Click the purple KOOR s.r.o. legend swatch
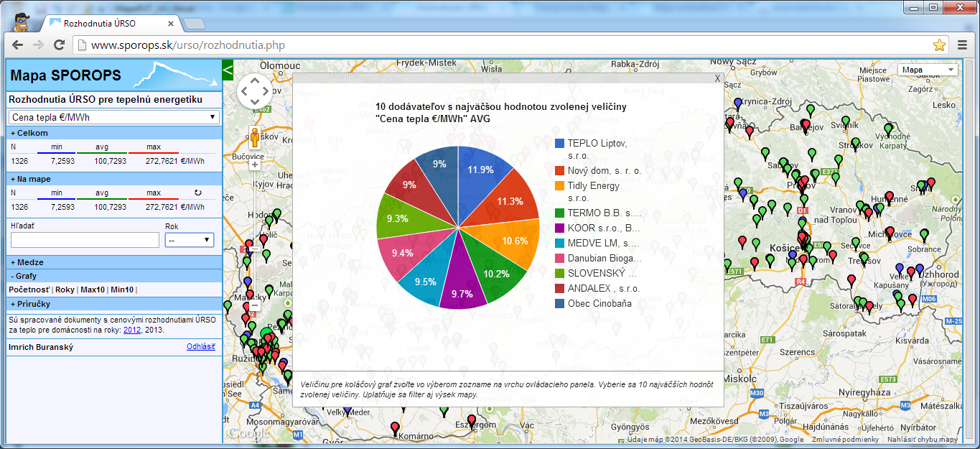 click(x=560, y=228)
